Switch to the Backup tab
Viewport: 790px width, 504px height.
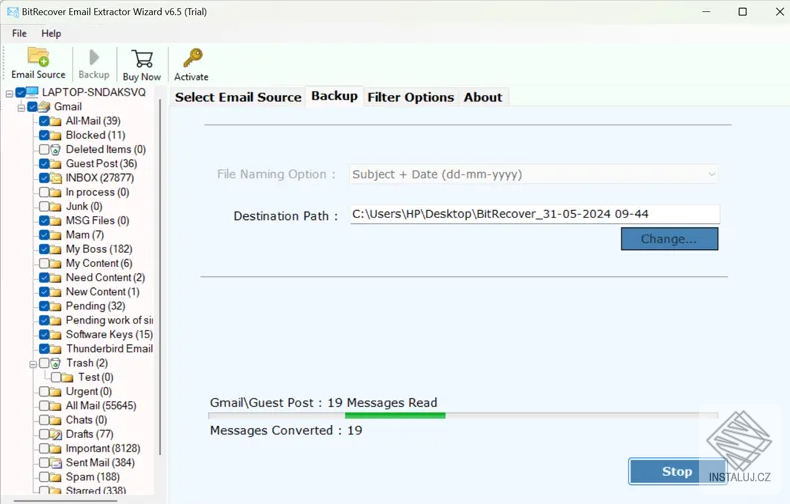(335, 96)
